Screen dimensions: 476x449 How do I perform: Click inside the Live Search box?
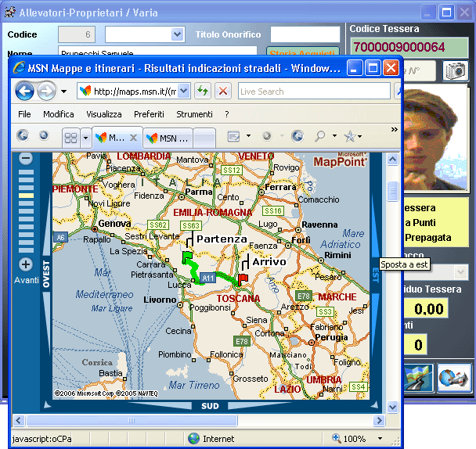point(314,91)
